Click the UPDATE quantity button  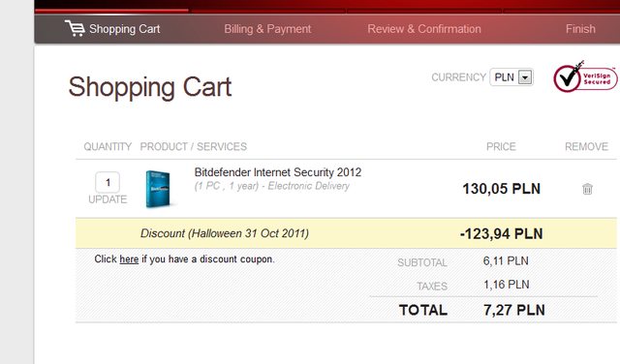click(x=108, y=199)
